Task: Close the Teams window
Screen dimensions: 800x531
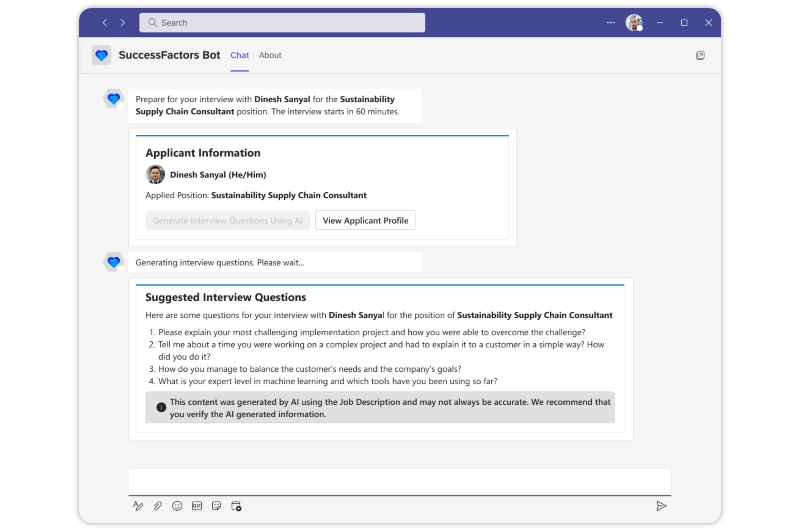Action: click(709, 22)
